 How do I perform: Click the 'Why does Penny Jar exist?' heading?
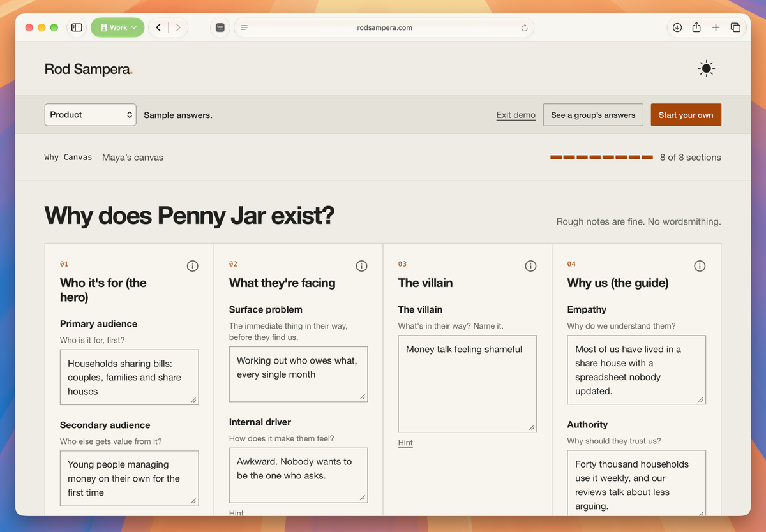coord(189,216)
